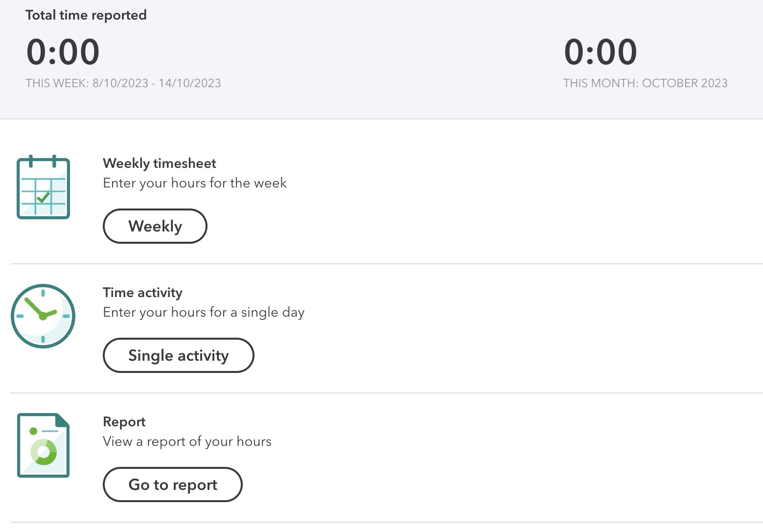Viewport: 763px width, 532px height.
Task: Click the Total time reported label
Action: tap(86, 15)
